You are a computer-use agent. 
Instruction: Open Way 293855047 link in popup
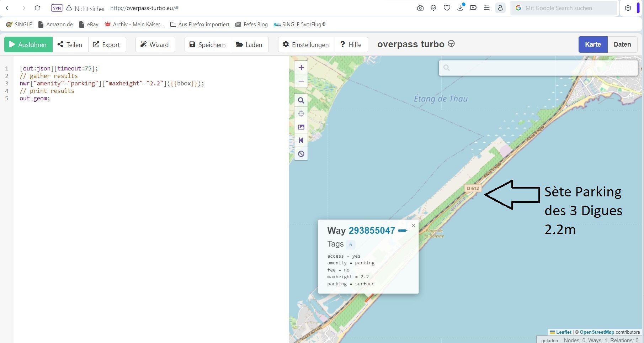[x=372, y=231]
